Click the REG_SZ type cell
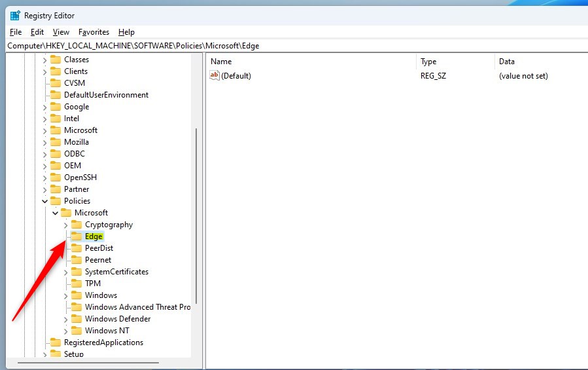This screenshot has width=588, height=370. [x=433, y=76]
